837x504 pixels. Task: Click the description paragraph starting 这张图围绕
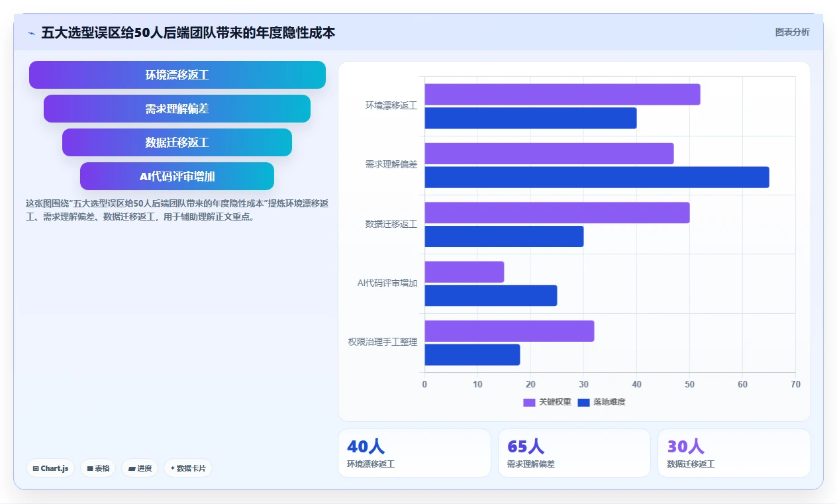177,210
